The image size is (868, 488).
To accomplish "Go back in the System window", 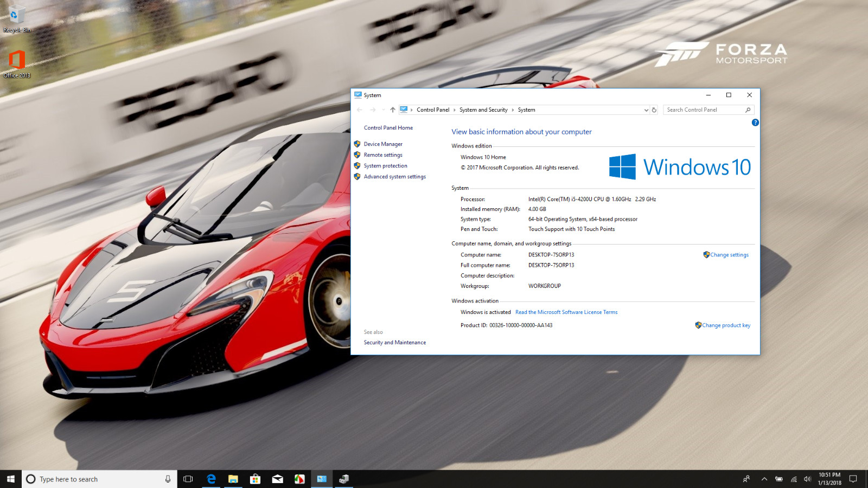I will pos(360,110).
